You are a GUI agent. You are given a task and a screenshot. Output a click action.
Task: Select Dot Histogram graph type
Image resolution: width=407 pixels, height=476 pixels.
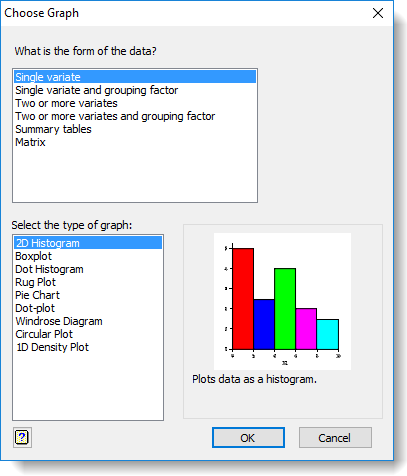tap(88, 269)
